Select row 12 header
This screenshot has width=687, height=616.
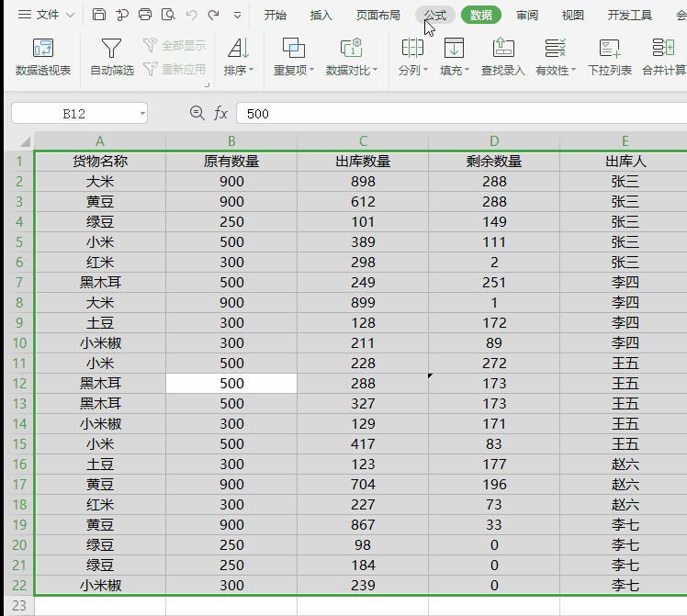(19, 384)
